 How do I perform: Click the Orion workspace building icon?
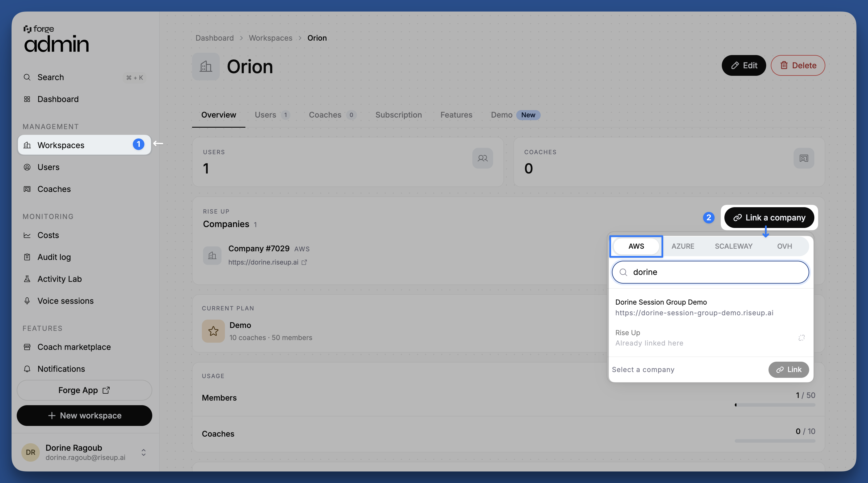click(206, 66)
